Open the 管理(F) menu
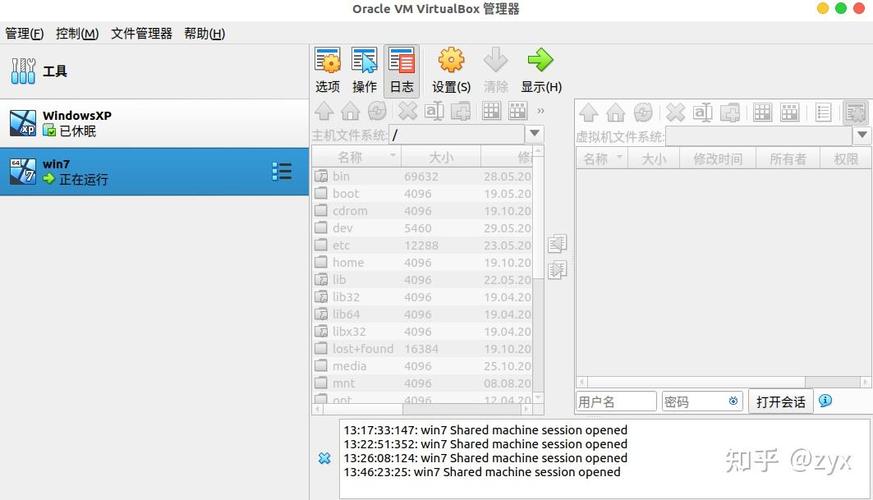Image resolution: width=873 pixels, height=500 pixels. coord(24,33)
